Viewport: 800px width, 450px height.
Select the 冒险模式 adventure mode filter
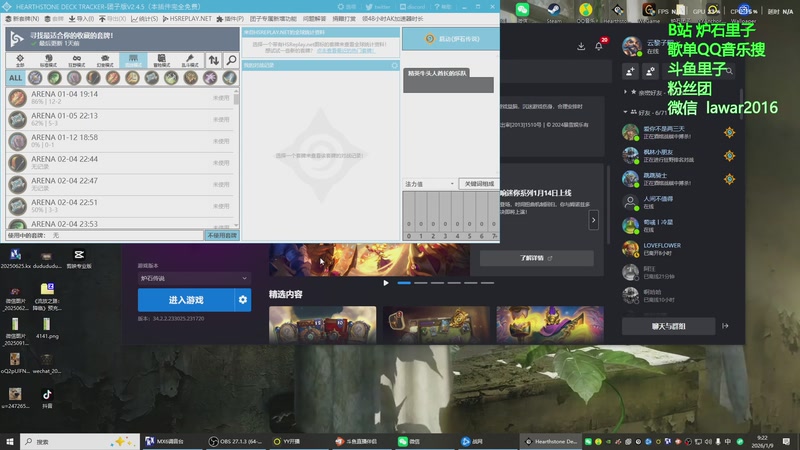point(162,61)
